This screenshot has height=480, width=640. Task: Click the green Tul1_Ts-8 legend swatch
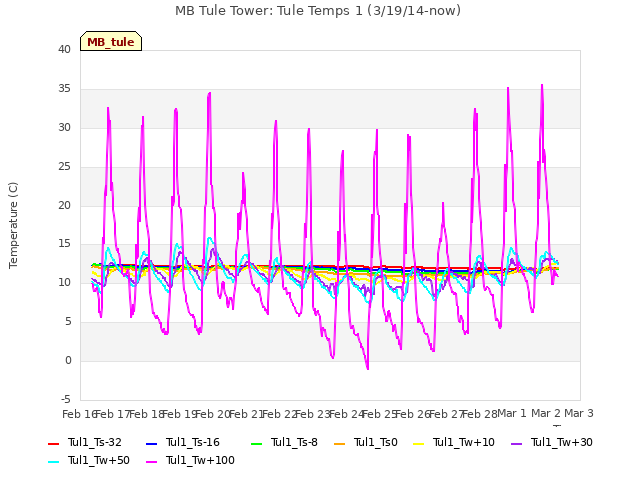[256, 443]
